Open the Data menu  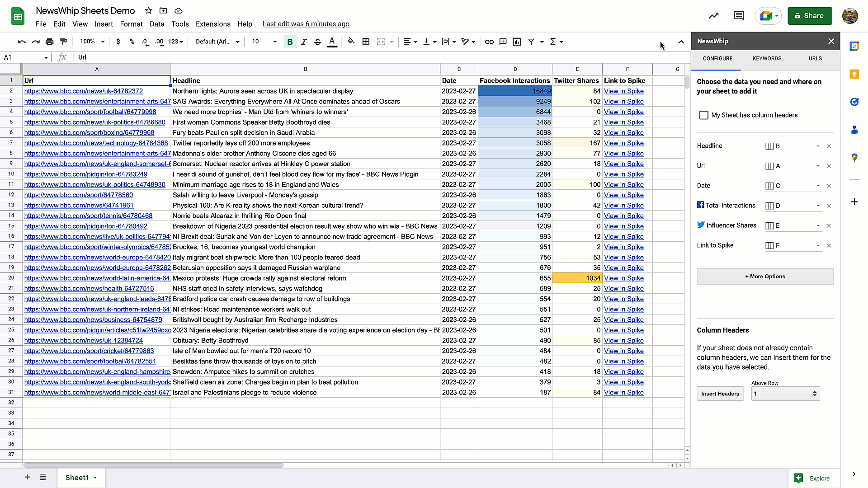coord(157,24)
